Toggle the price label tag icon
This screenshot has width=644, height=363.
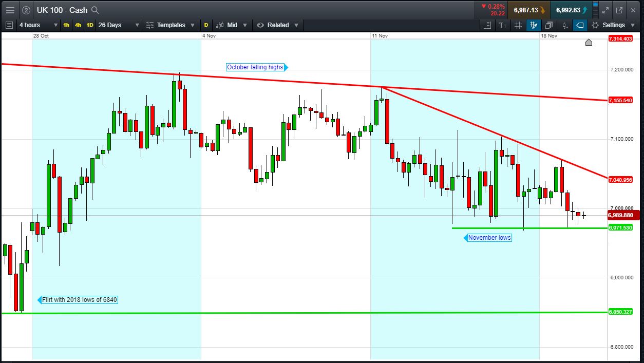point(580,25)
